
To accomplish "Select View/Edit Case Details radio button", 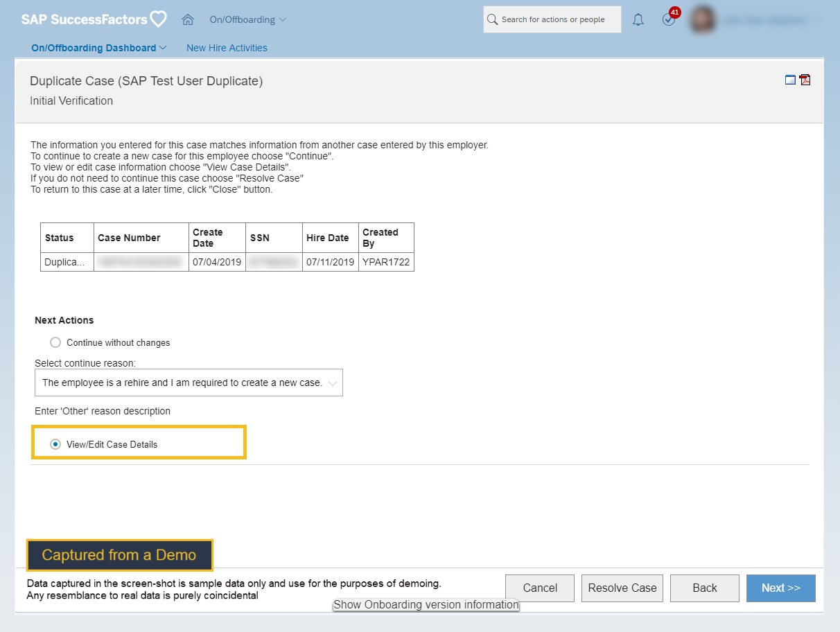I will click(x=55, y=444).
